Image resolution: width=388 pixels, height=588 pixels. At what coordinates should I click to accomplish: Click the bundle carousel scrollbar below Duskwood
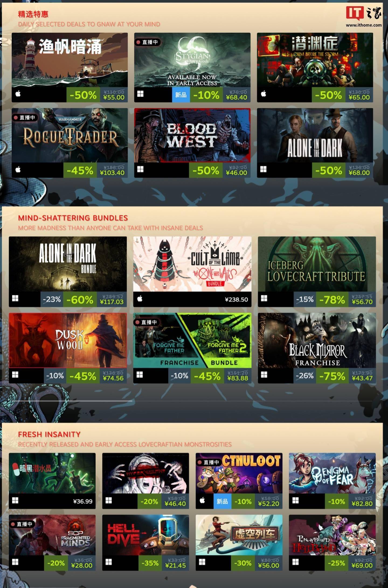71,401
